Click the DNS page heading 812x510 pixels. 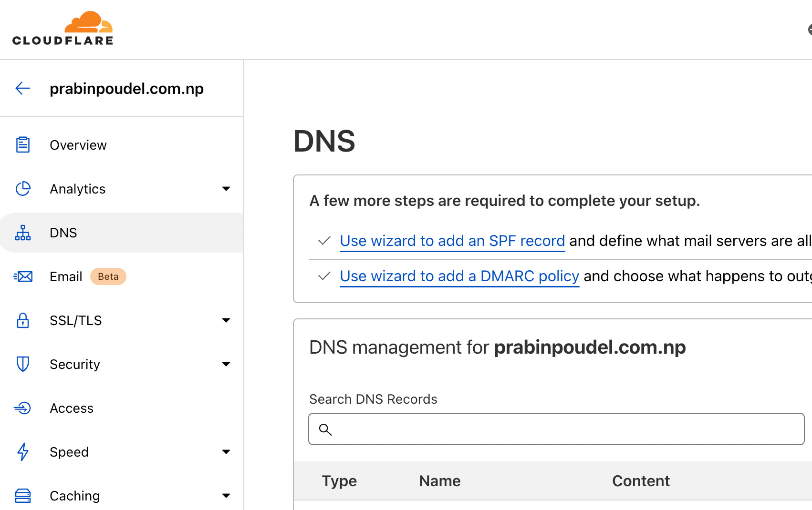click(x=324, y=141)
